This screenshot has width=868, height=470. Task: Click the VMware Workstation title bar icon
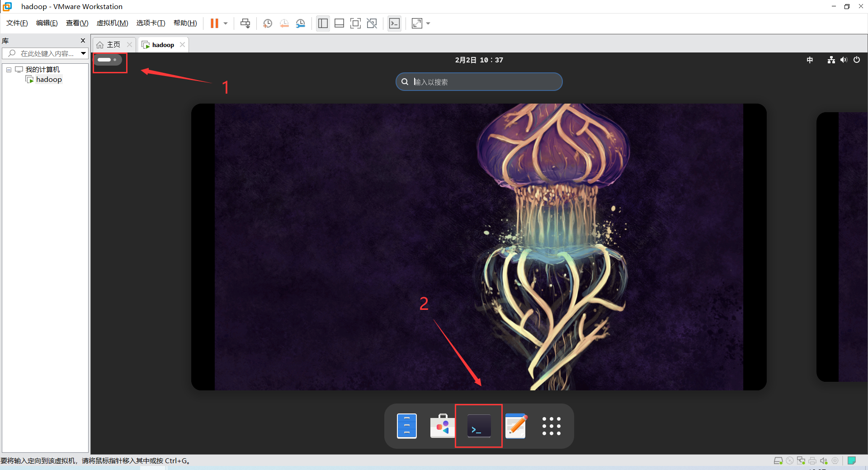[x=7, y=6]
